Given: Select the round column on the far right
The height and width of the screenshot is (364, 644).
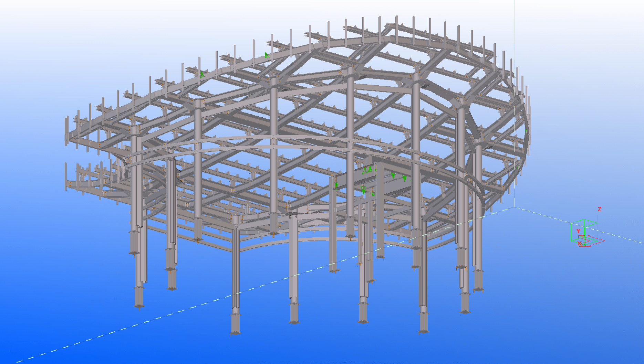Looking at the screenshot, I should click(478, 220).
